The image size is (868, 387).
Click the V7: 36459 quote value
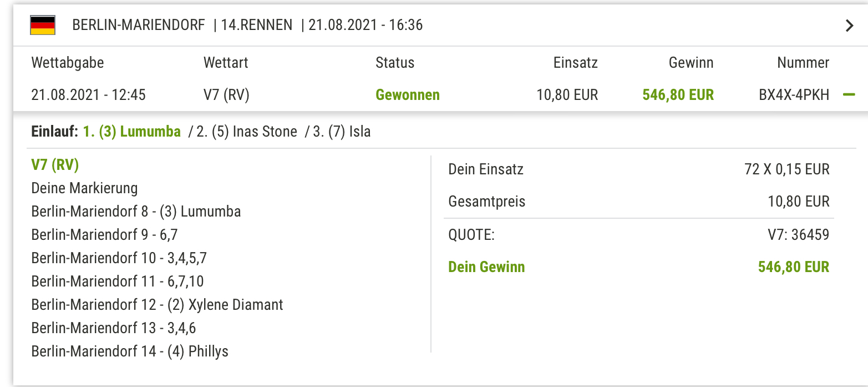795,235
